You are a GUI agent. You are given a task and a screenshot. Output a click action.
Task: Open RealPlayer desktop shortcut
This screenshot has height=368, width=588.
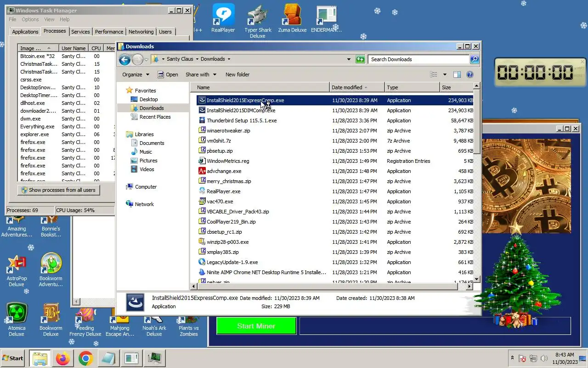point(223,18)
